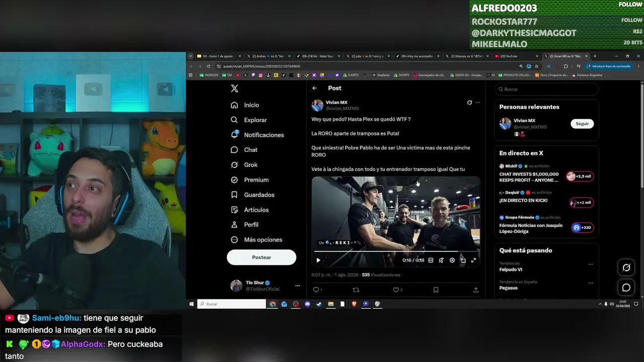Screen dimensions: 644x362
Task: Repost the post
Action: coord(356,290)
